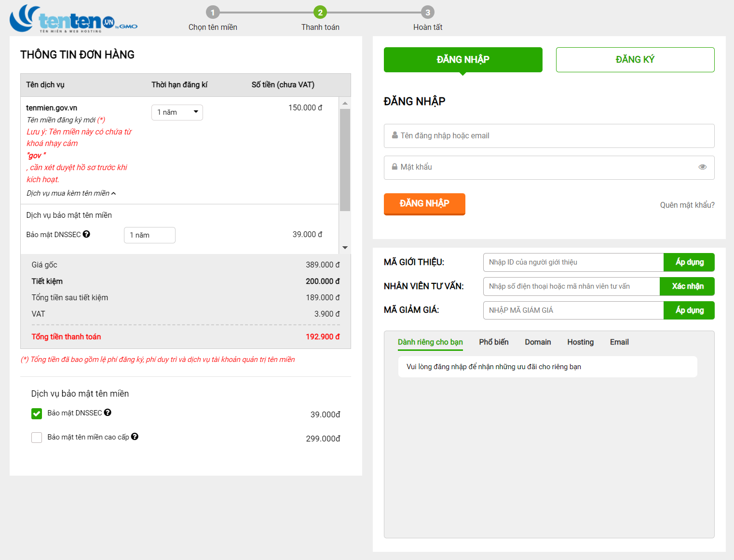Click help icon beside Bảo mật DNSSEC checkbox
Screen dimensions: 734x560
(108, 413)
